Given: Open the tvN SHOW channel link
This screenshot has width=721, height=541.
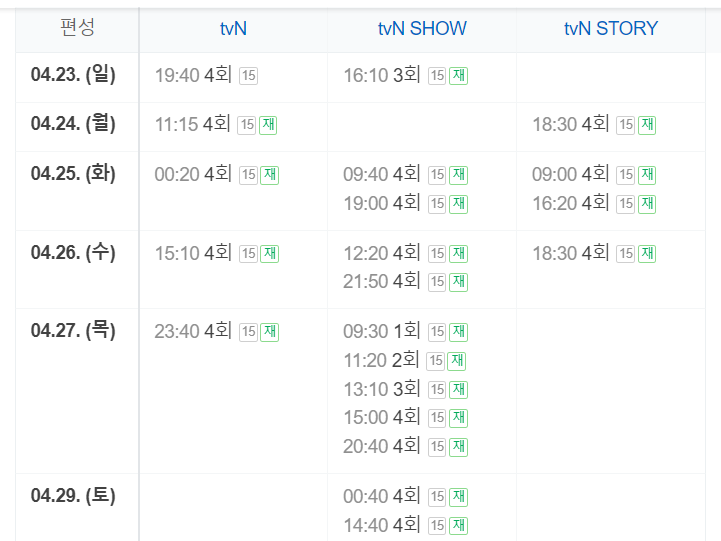Looking at the screenshot, I should (422, 28).
